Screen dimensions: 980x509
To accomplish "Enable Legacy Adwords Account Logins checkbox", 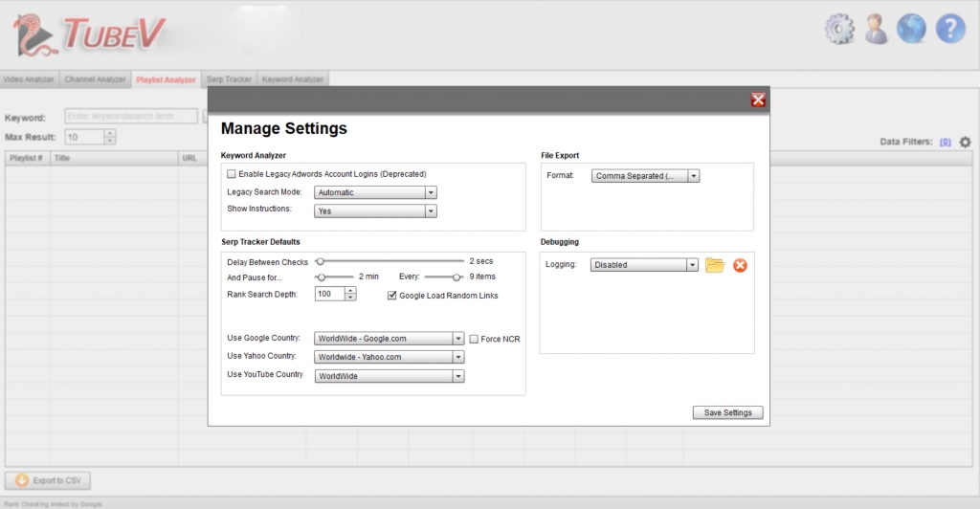I will point(232,174).
